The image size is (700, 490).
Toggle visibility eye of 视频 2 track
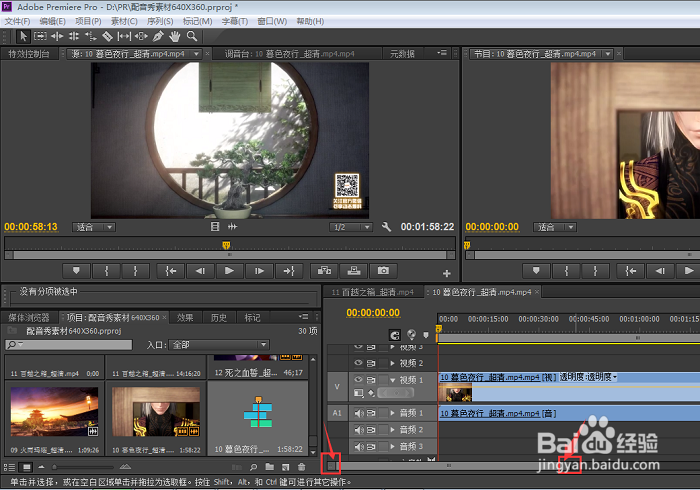(358, 363)
